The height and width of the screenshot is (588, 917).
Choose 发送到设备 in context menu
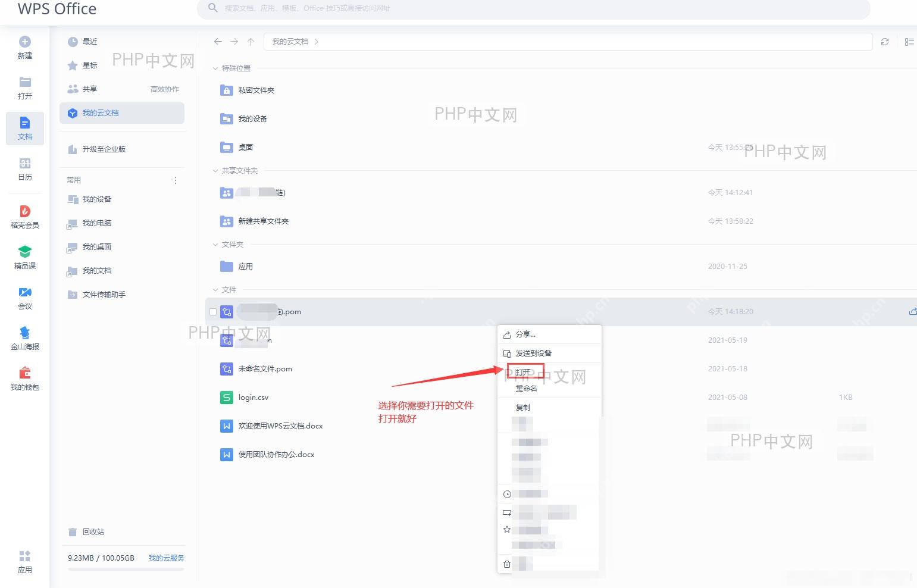(549, 354)
